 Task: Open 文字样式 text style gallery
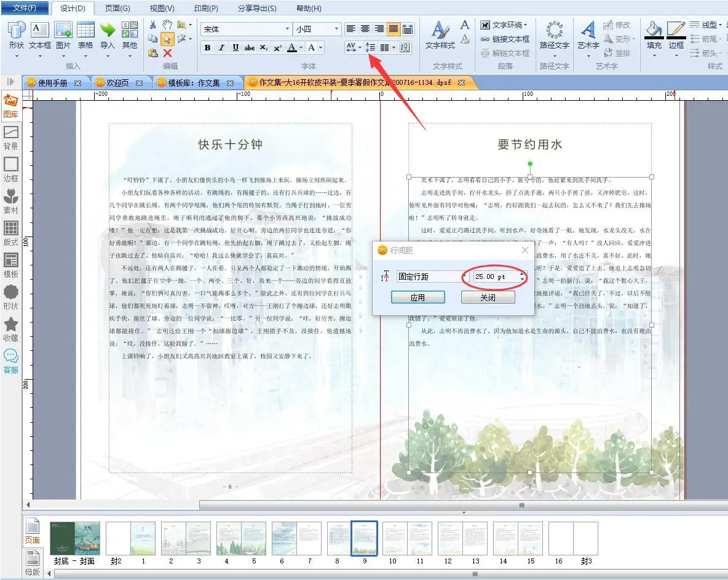(440, 36)
